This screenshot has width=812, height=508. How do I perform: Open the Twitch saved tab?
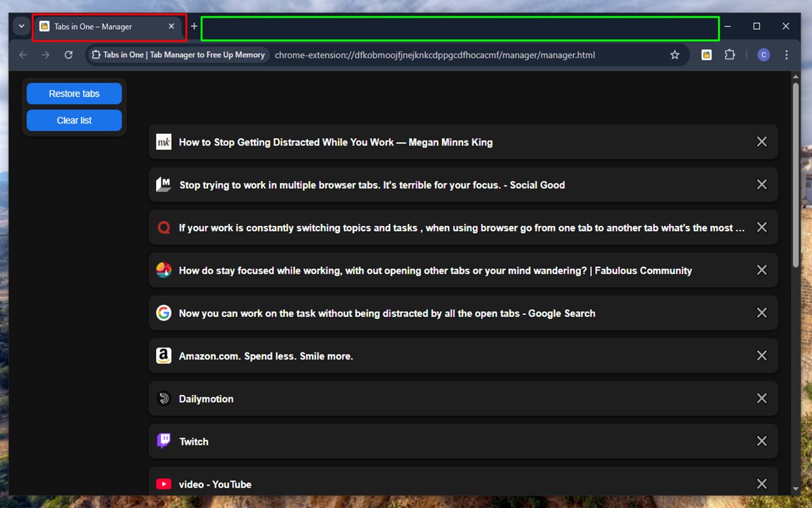click(x=193, y=441)
